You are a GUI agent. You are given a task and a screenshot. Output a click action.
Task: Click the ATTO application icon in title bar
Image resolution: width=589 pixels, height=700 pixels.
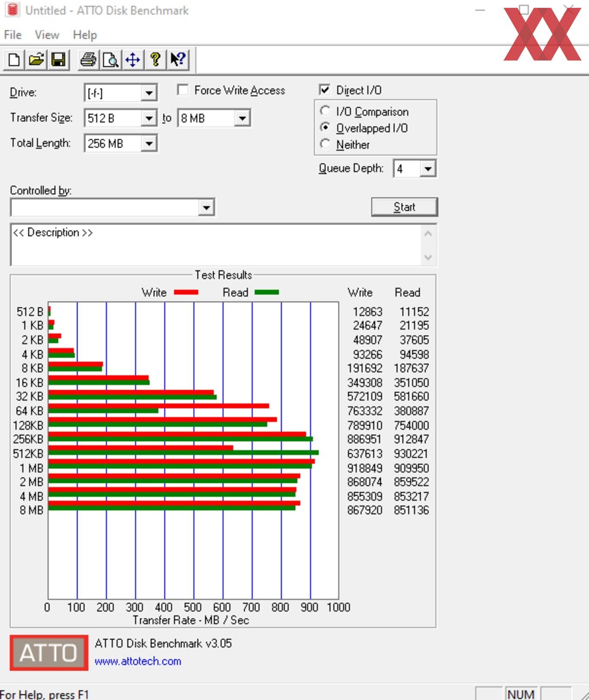[x=12, y=10]
